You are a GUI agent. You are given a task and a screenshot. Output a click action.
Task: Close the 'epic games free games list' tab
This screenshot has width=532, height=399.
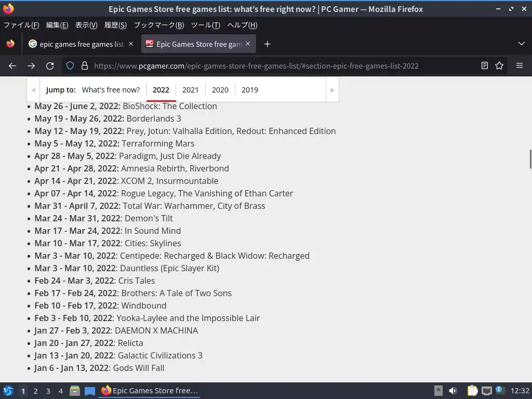(131, 44)
